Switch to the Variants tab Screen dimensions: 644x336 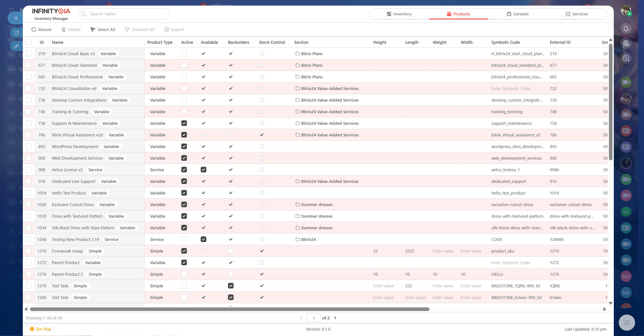517,14
